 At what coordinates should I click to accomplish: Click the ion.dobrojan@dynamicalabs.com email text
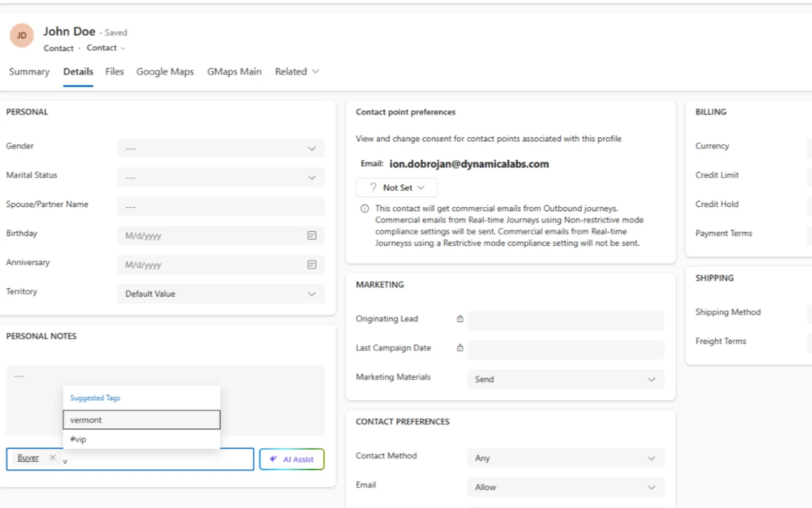click(x=469, y=164)
